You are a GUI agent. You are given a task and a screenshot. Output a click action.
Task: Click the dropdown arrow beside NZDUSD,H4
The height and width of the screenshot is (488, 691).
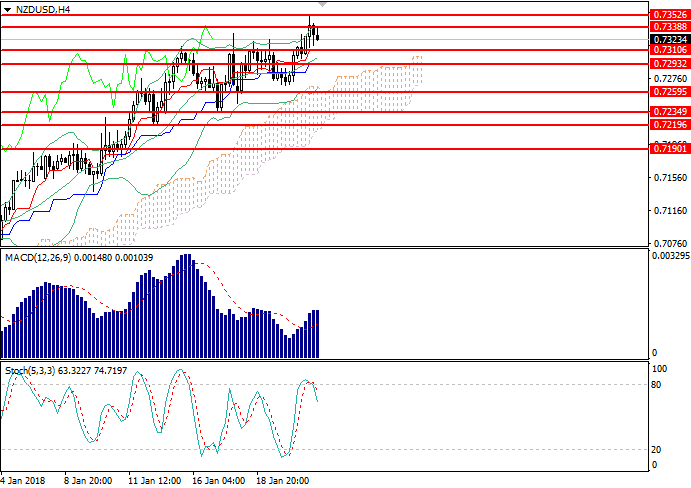tap(8, 9)
